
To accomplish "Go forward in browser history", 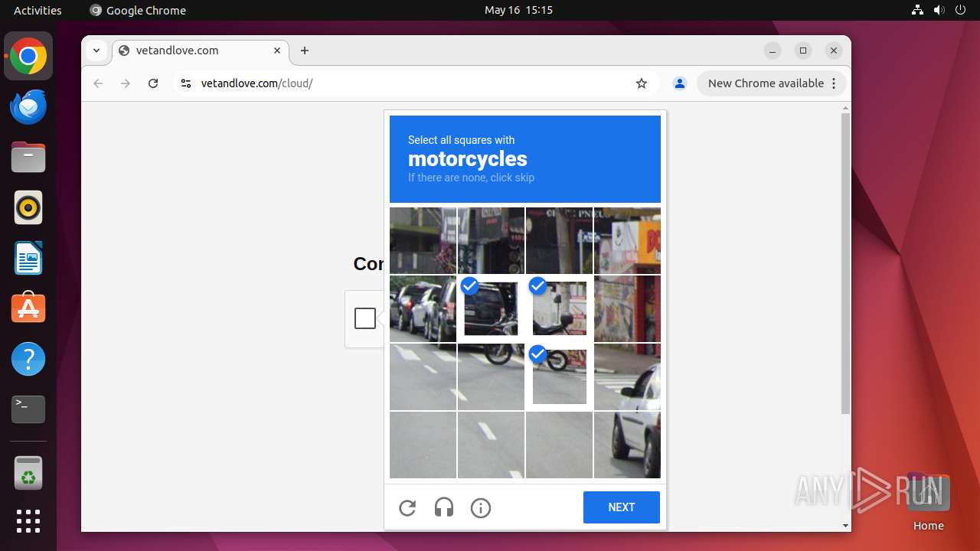I will pos(126,83).
